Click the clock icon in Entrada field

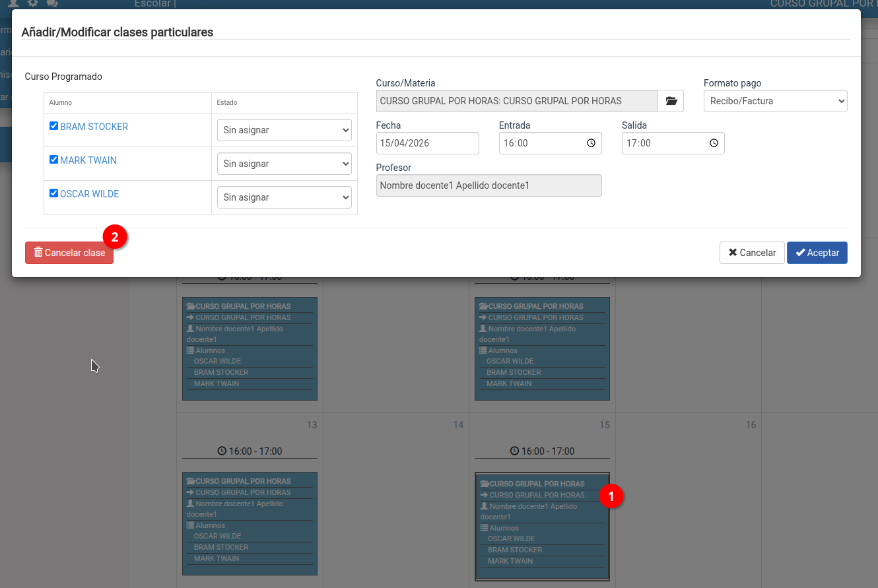[591, 143]
